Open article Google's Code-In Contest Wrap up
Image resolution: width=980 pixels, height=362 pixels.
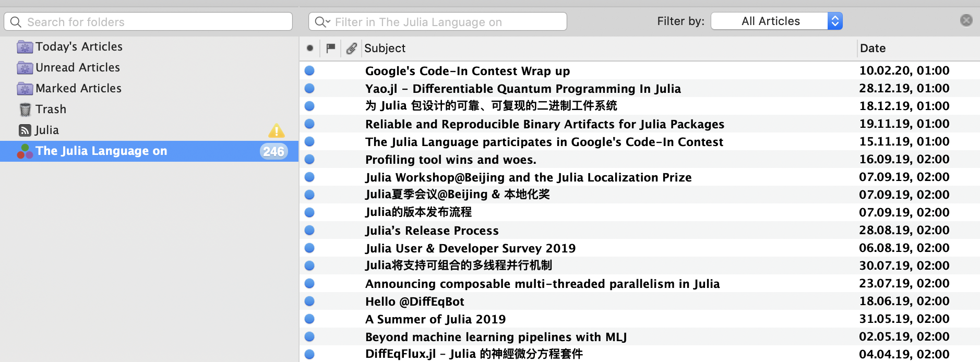[x=468, y=71]
